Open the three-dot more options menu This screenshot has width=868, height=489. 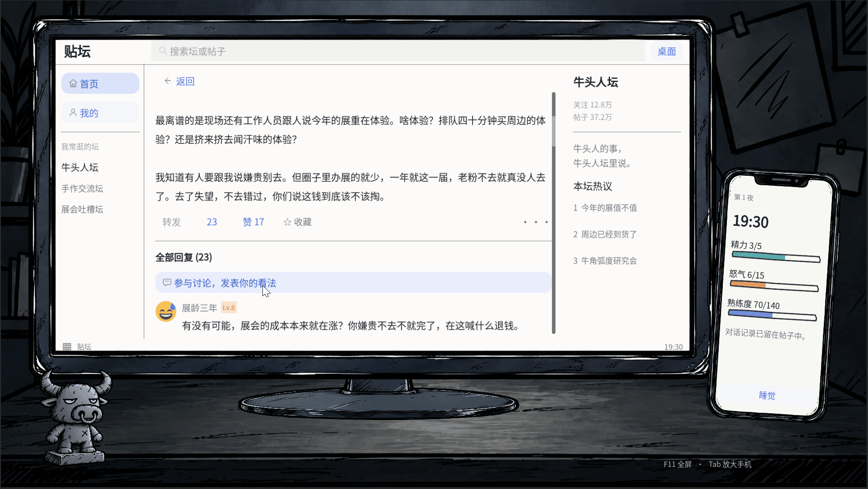pos(536,222)
